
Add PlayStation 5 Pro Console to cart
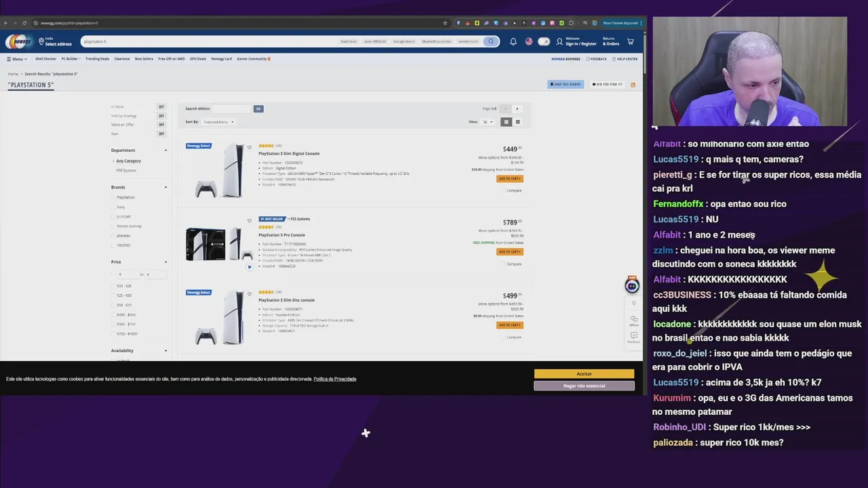click(x=509, y=252)
